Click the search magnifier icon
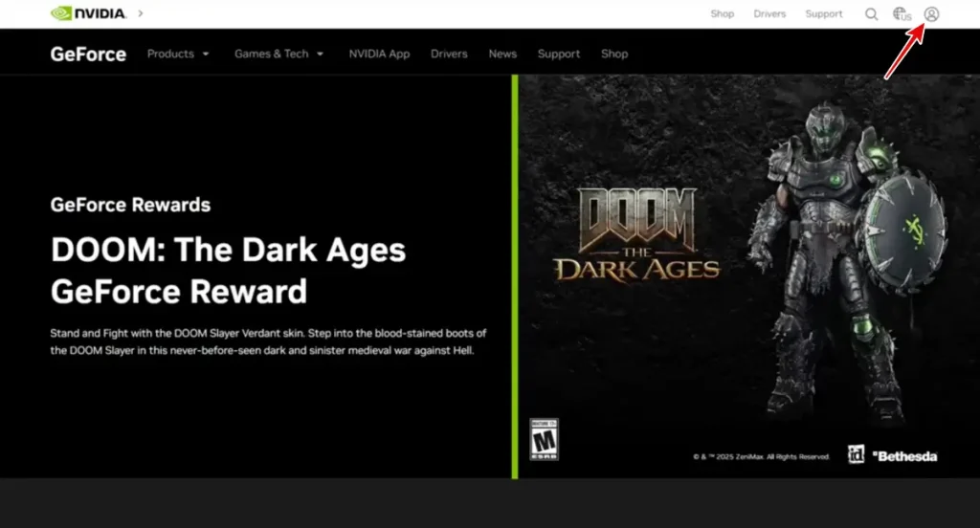Viewport: 980px width, 528px height. pos(871,13)
